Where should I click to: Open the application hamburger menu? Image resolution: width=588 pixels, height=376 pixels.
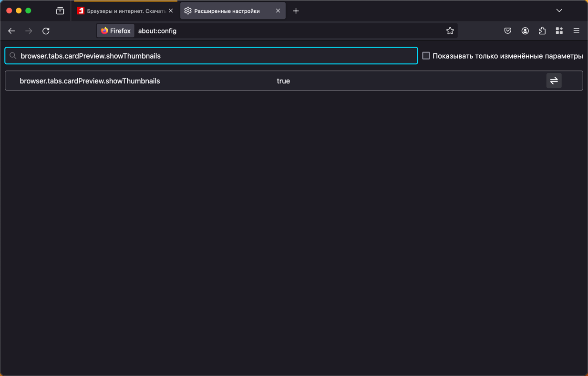[x=577, y=31]
